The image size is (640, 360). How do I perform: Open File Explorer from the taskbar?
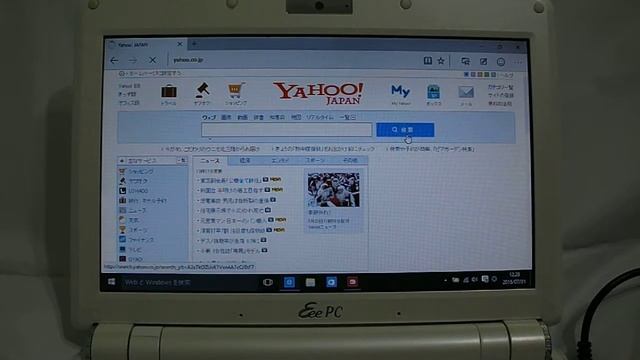310,282
